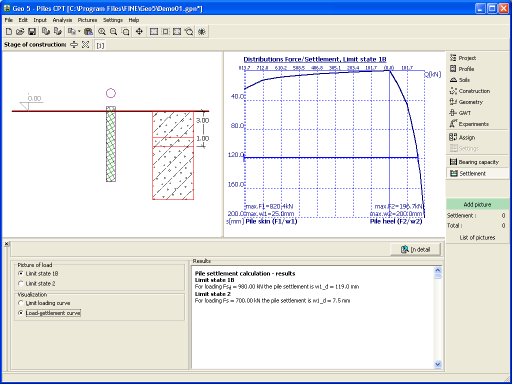This screenshot has width=512, height=384.
Task: Switch to the GWT input mode
Action: (x=477, y=113)
